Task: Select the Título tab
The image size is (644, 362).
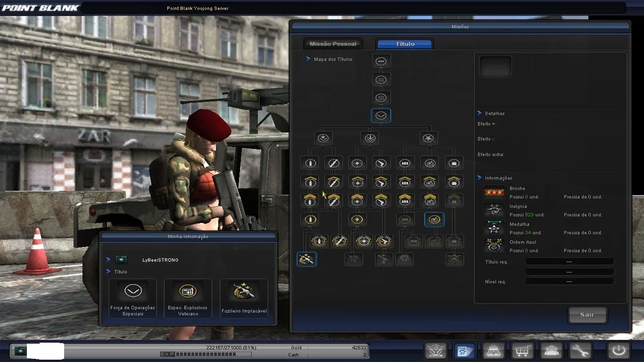Action: pos(405,44)
